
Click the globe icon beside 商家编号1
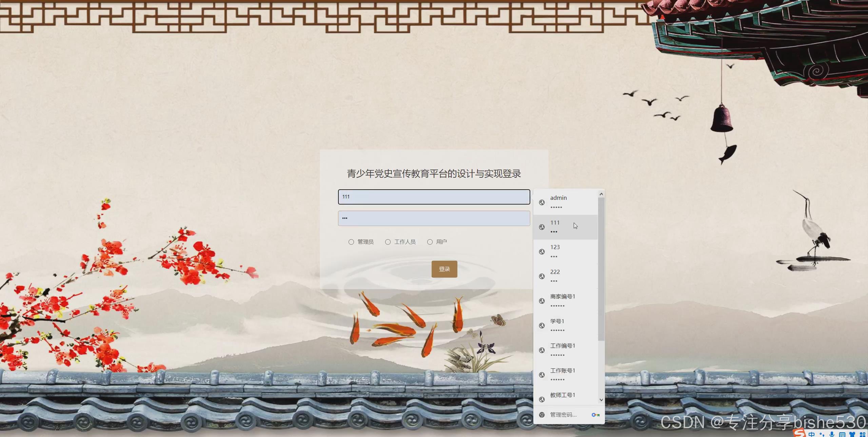point(542,301)
